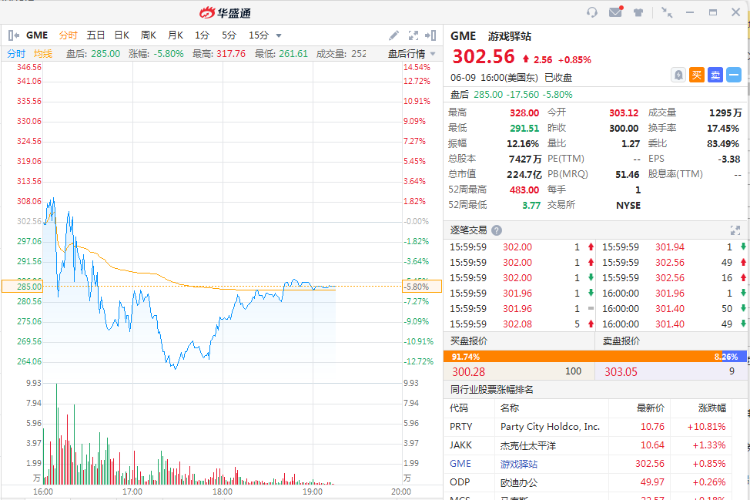750x500 pixels.
Task: Shrink window with the compress arrows icon
Action: pyautogui.click(x=666, y=12)
